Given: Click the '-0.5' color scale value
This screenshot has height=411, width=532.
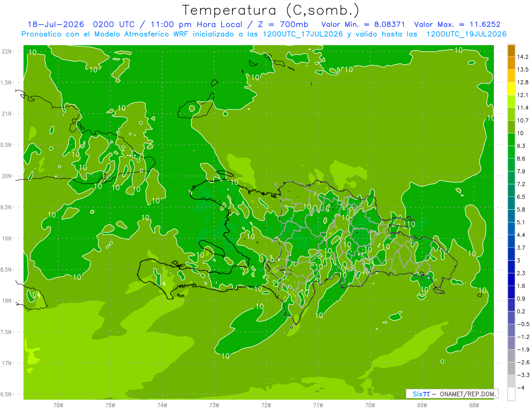Looking at the screenshot, I should [x=523, y=324].
